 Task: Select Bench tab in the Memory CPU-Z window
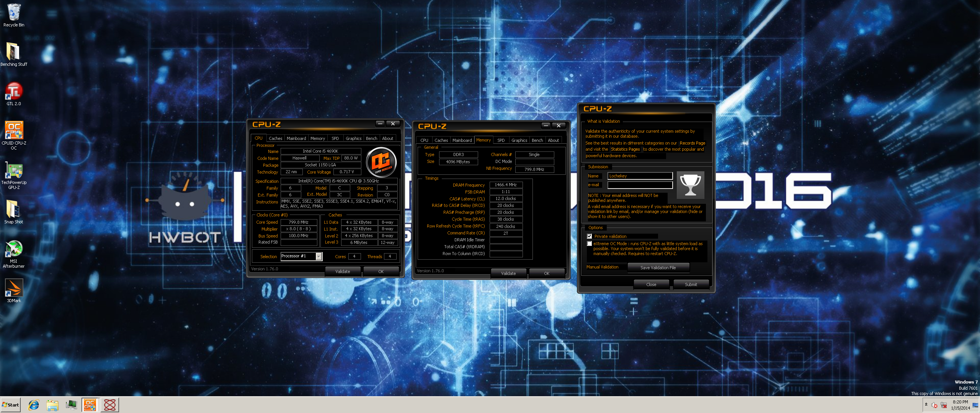pyautogui.click(x=537, y=140)
